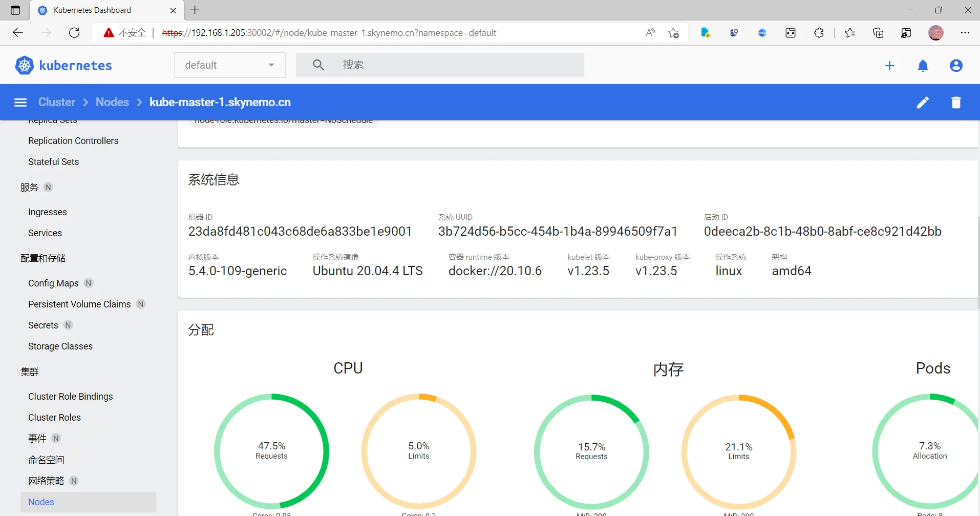
Task: Click the Kubernetes logo icon
Action: (24, 65)
